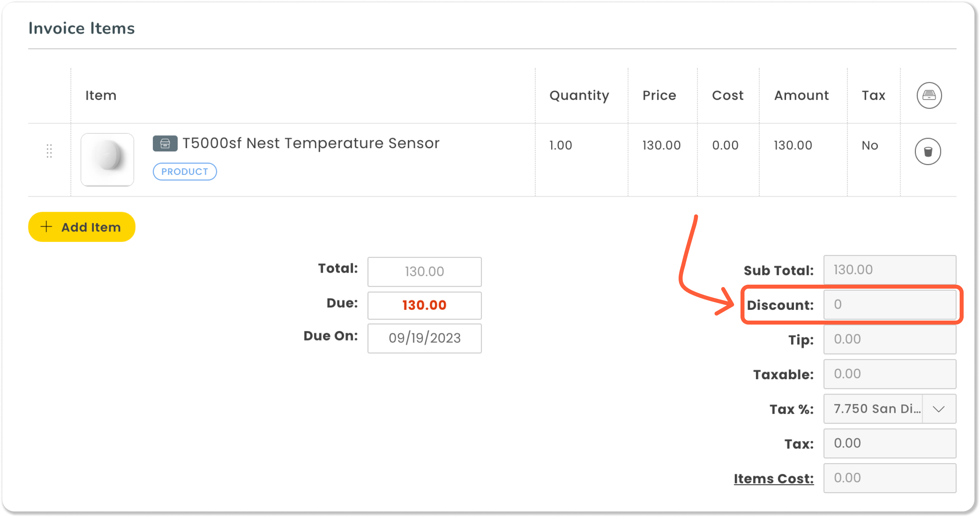Click the item Price value 130.00

click(x=661, y=145)
